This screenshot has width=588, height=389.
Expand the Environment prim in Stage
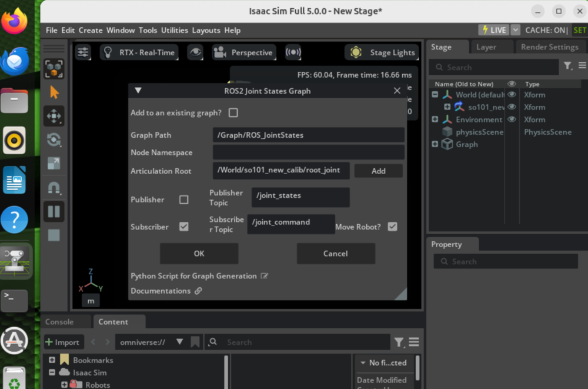435,119
